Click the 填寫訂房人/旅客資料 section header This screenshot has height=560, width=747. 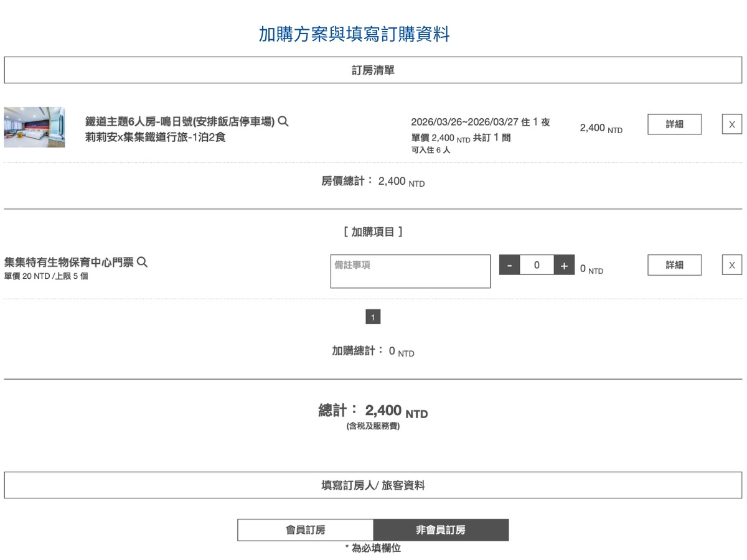[373, 487]
